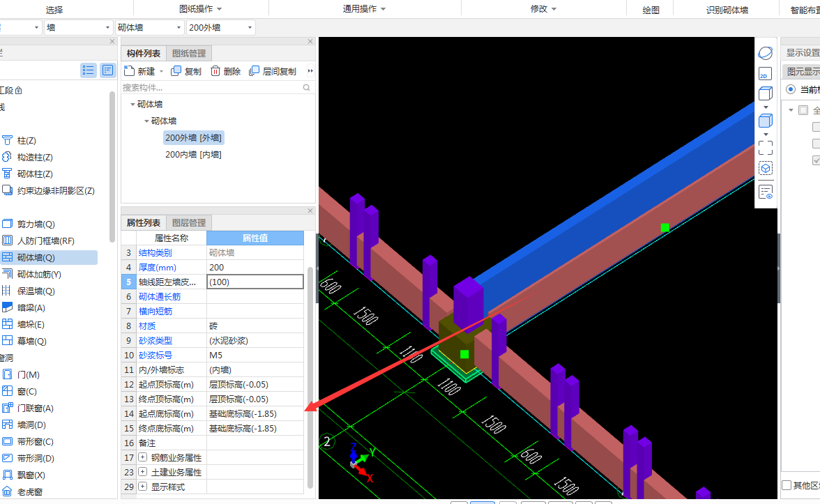Image resolution: width=820 pixels, height=504 pixels.
Task: Click the dashed-square full-screen fit icon
Action: [x=765, y=148]
